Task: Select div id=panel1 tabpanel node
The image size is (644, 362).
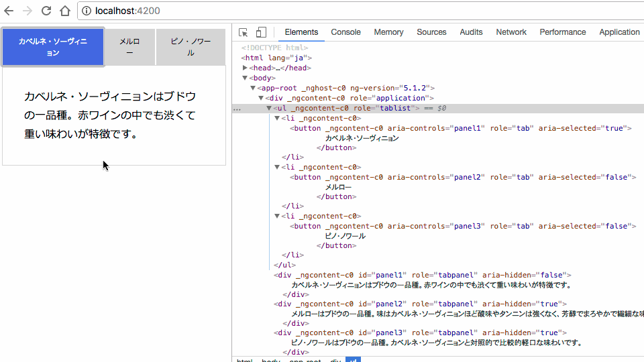Action: [423, 275]
